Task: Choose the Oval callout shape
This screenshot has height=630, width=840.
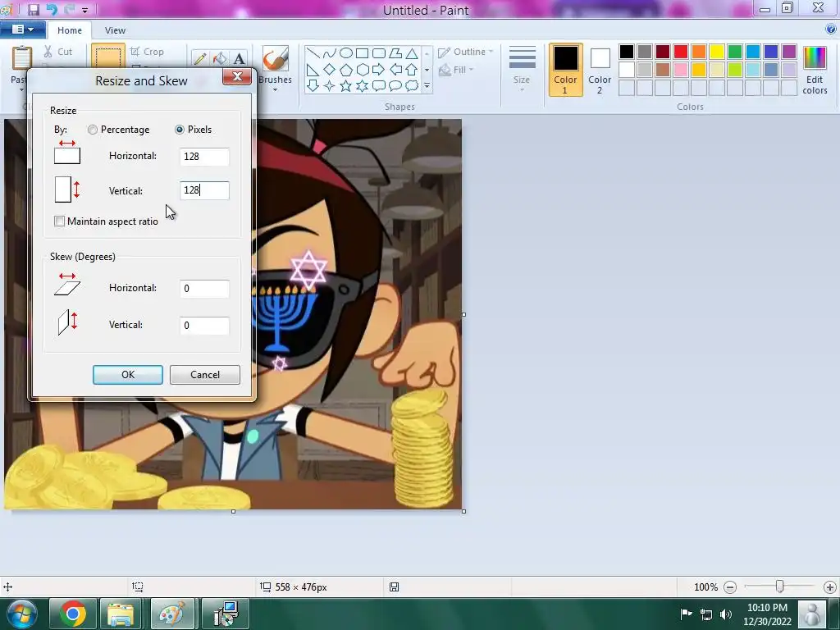Action: tap(395, 85)
